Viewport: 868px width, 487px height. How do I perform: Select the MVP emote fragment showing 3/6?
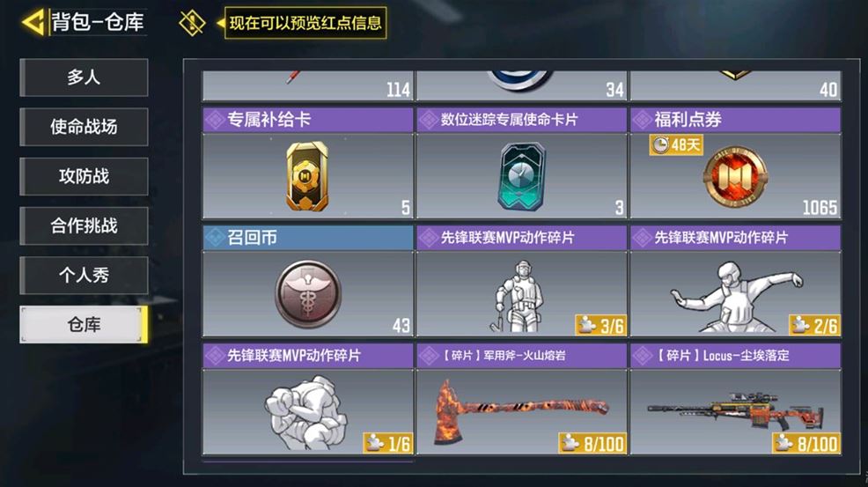coord(521,281)
